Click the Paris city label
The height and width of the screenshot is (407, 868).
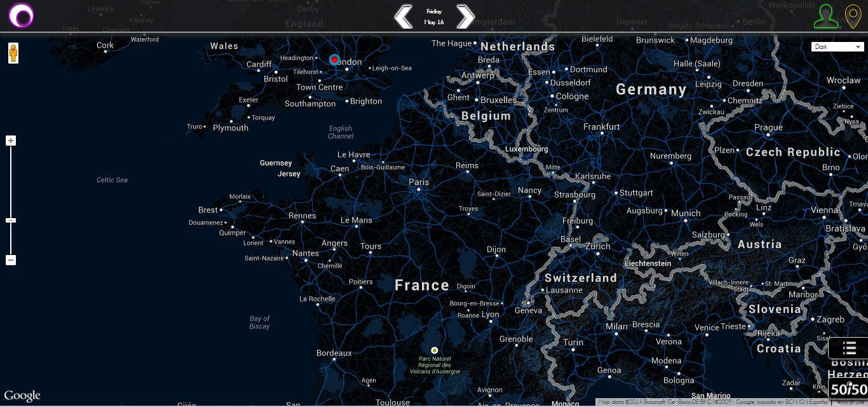pos(419,182)
